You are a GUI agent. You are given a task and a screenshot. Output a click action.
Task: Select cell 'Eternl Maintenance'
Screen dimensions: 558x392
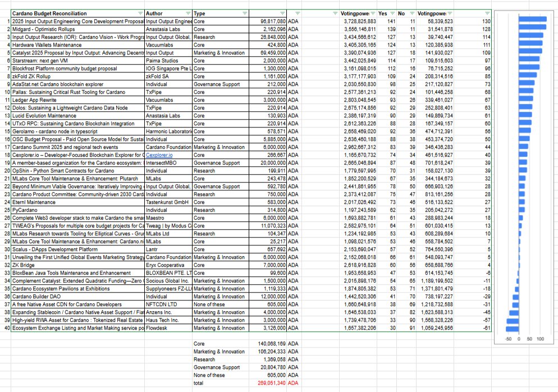click(x=77, y=202)
